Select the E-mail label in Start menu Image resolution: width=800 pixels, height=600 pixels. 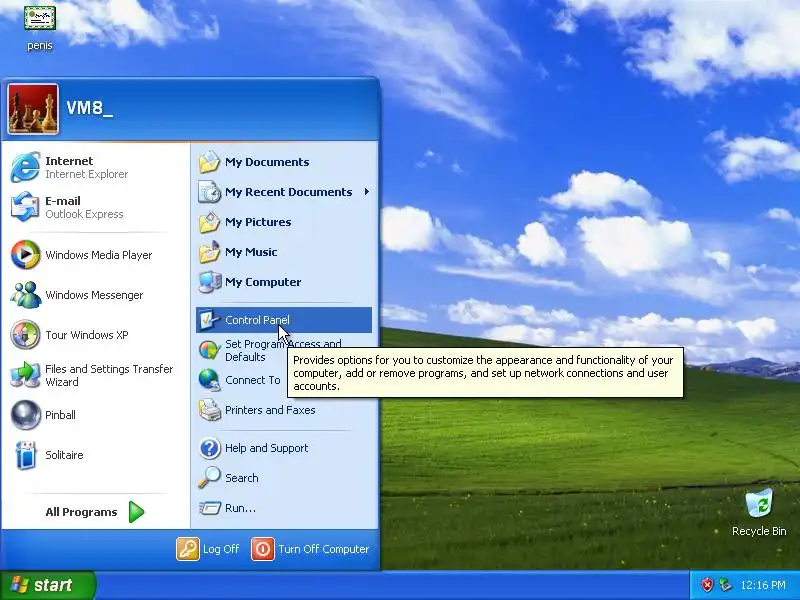tap(63, 201)
